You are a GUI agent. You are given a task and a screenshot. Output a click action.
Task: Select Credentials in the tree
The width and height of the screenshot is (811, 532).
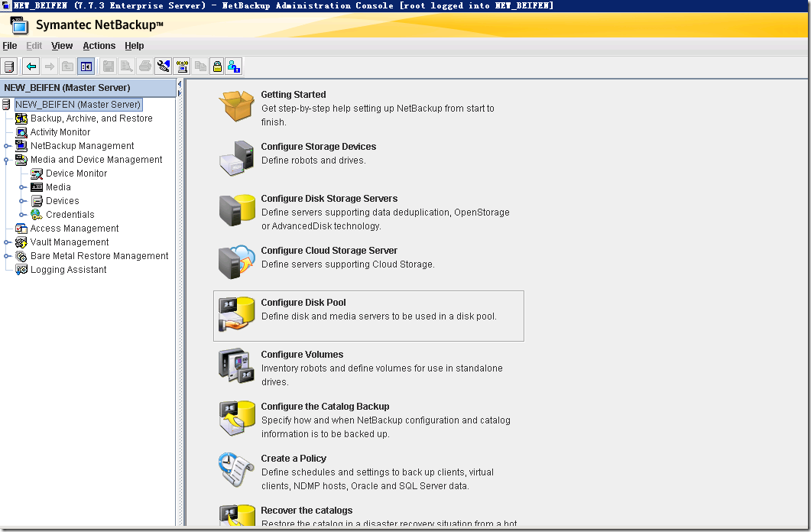pyautogui.click(x=70, y=215)
